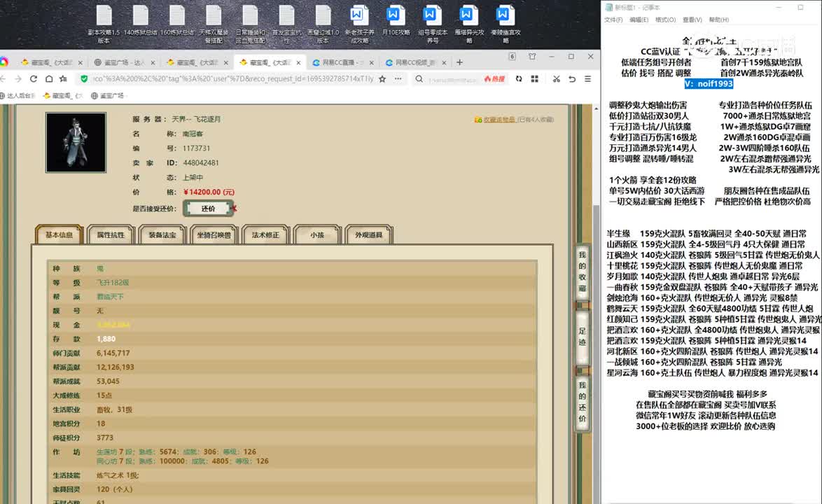Click the 帮派贡献 value 12,126,193

(x=116, y=367)
